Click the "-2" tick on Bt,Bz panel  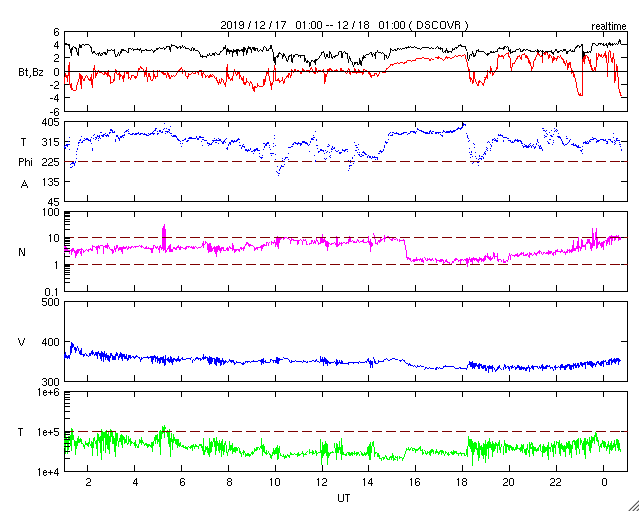point(54,85)
